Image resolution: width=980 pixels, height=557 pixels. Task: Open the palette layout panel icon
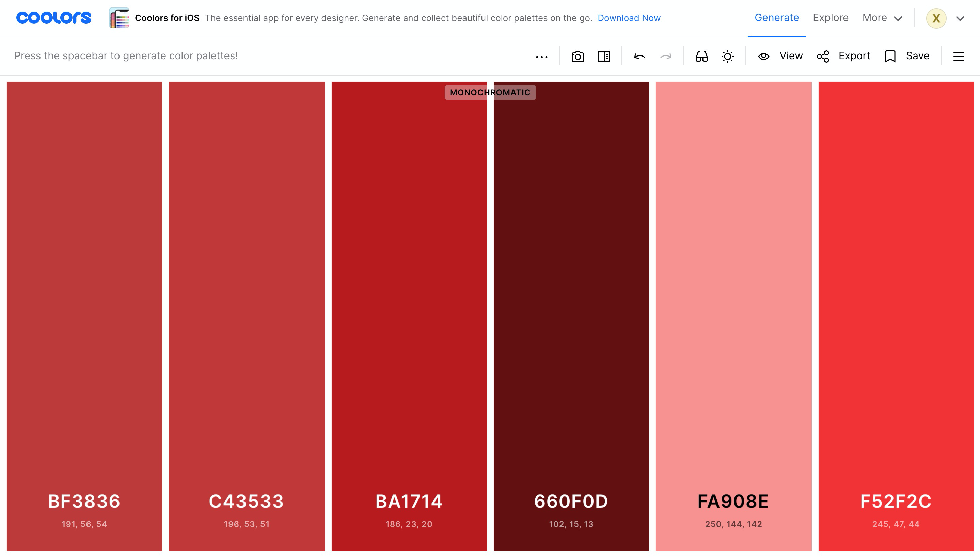click(603, 57)
